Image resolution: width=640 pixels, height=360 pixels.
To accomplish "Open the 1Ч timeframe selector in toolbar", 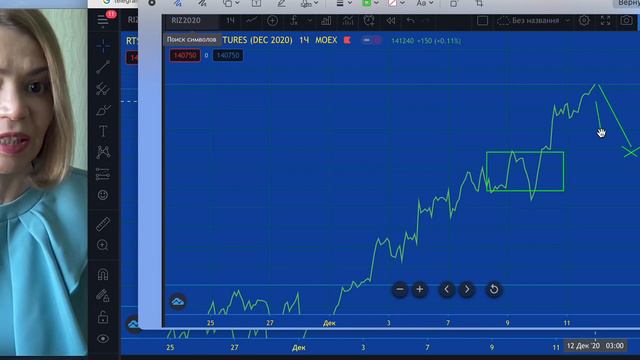I will (231, 20).
